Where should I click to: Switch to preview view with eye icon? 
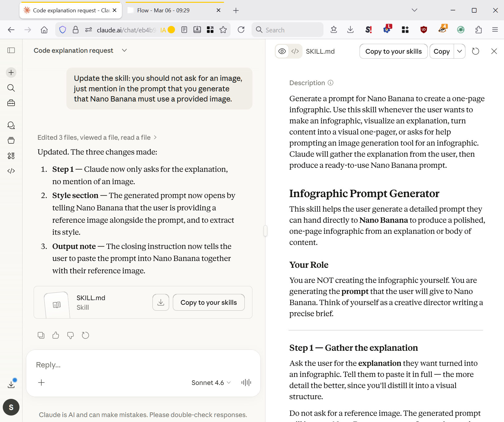tap(282, 51)
